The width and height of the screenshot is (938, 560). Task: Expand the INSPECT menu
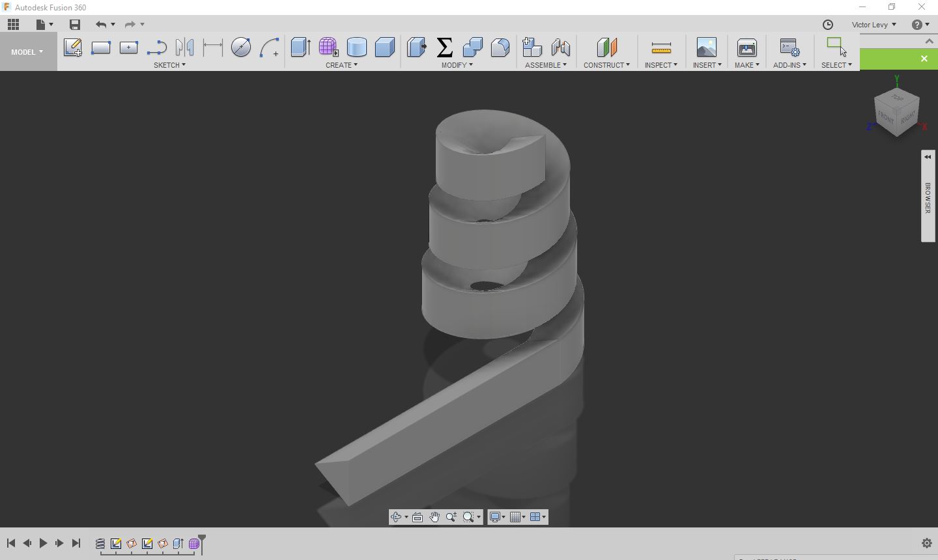(661, 65)
